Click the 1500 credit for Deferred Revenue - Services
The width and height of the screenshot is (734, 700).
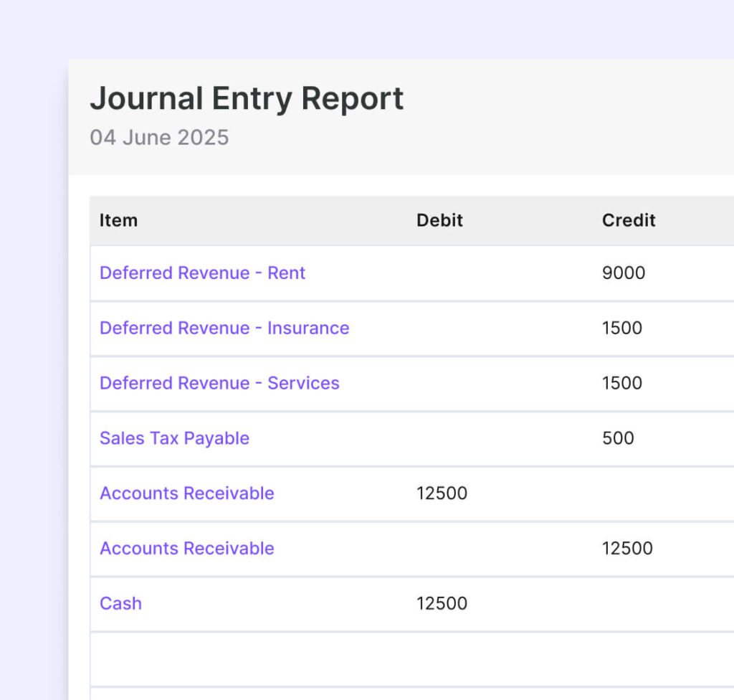pyautogui.click(x=622, y=383)
